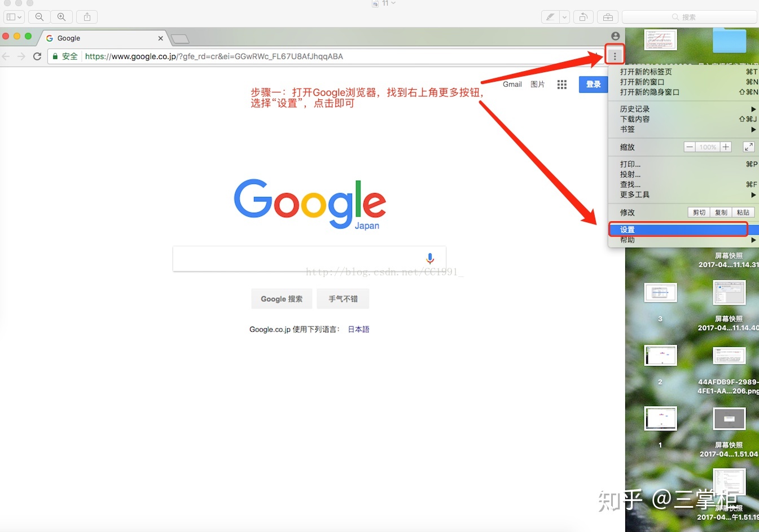
Task: Open the Google apps grid
Action: tap(562, 85)
